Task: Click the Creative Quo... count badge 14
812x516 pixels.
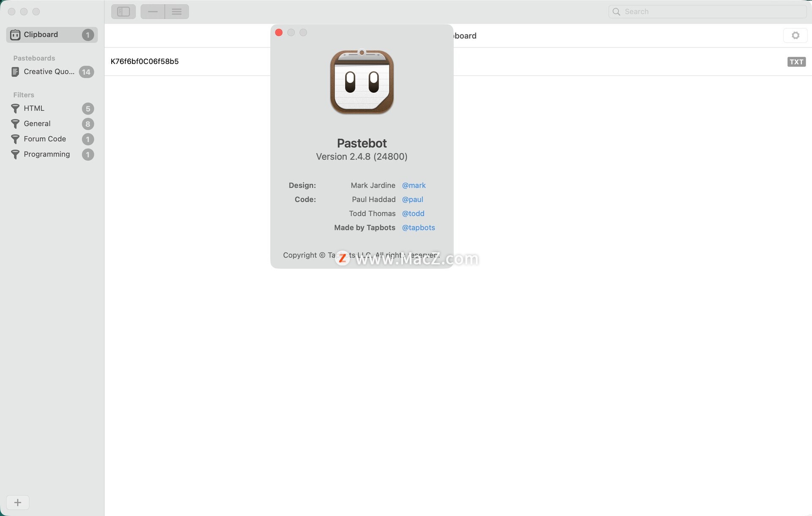Action: tap(86, 72)
